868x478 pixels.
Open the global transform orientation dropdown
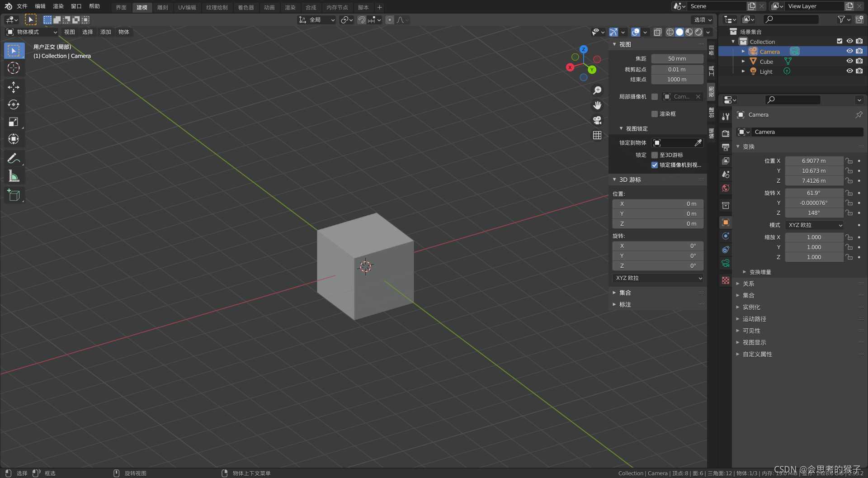(317, 20)
